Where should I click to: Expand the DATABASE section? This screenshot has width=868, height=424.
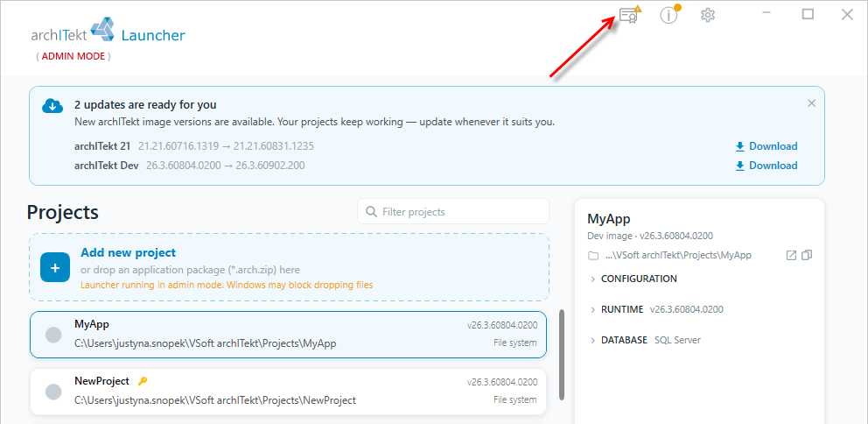[x=619, y=340]
